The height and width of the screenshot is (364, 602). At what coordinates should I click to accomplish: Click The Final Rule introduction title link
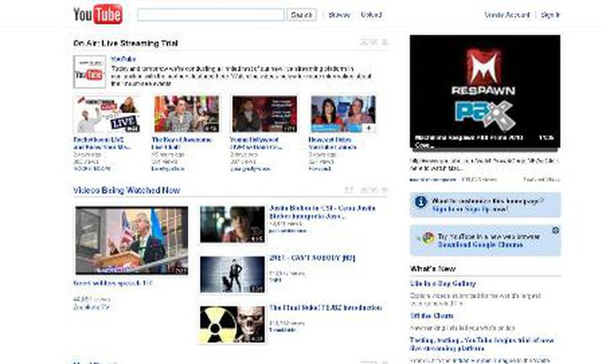pyautogui.click(x=325, y=308)
